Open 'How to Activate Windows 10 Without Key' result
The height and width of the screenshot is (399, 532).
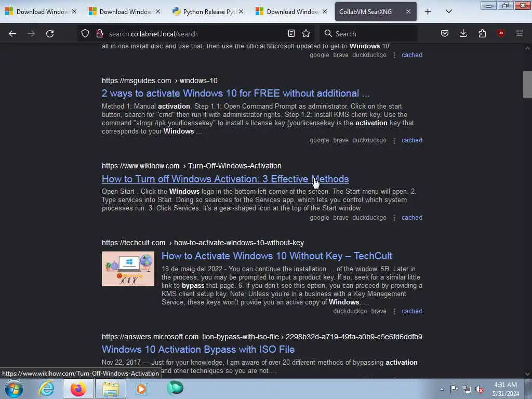tap(276, 256)
